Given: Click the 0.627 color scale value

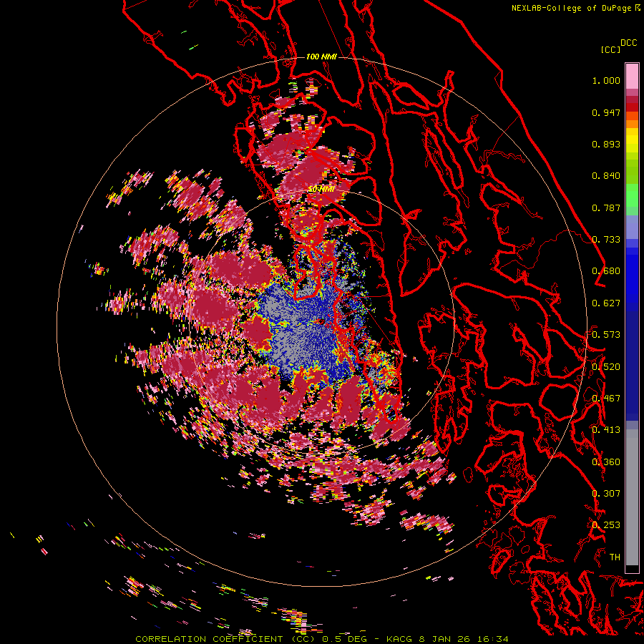Looking at the screenshot, I should click(606, 303).
